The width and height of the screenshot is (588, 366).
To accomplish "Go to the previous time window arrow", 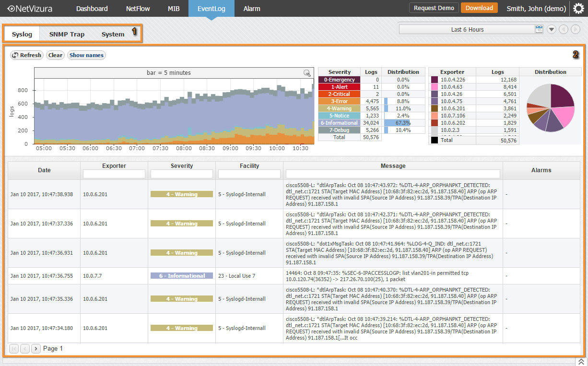I will (x=564, y=30).
